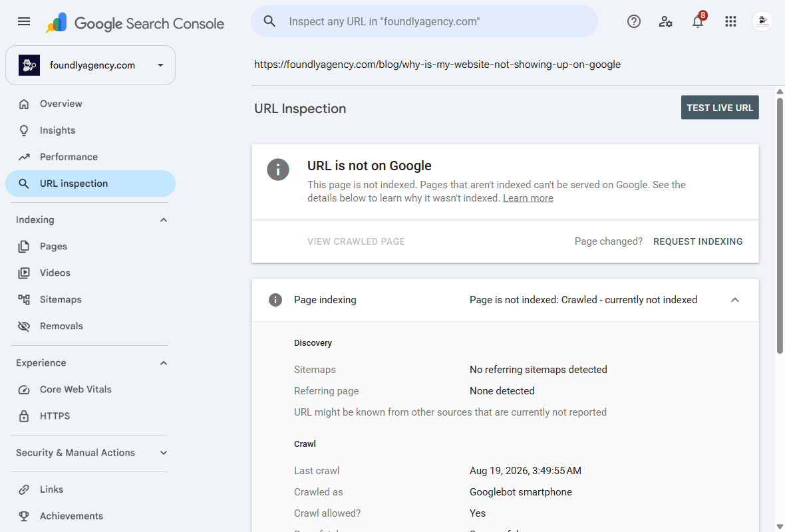785x532 pixels.
Task: Focus the Inspect any URL search field
Action: [424, 21]
